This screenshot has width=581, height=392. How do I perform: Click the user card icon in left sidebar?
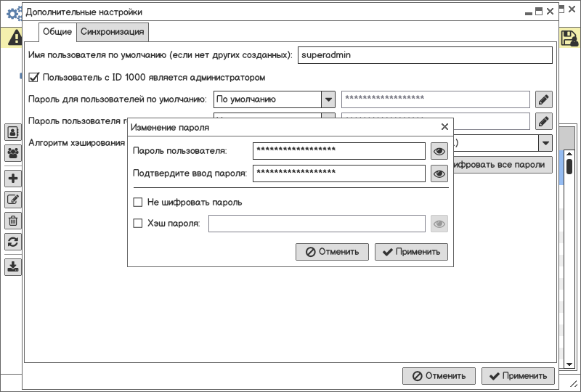(x=13, y=132)
